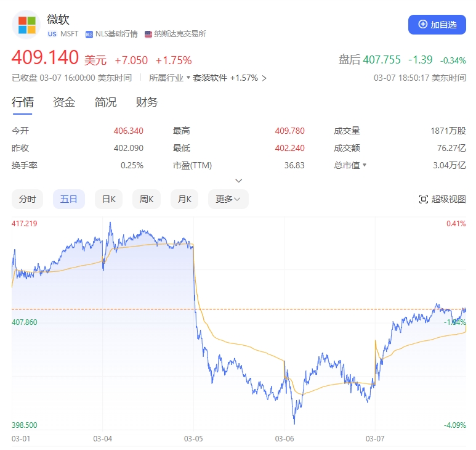Open the 简况 tab

tap(105, 102)
